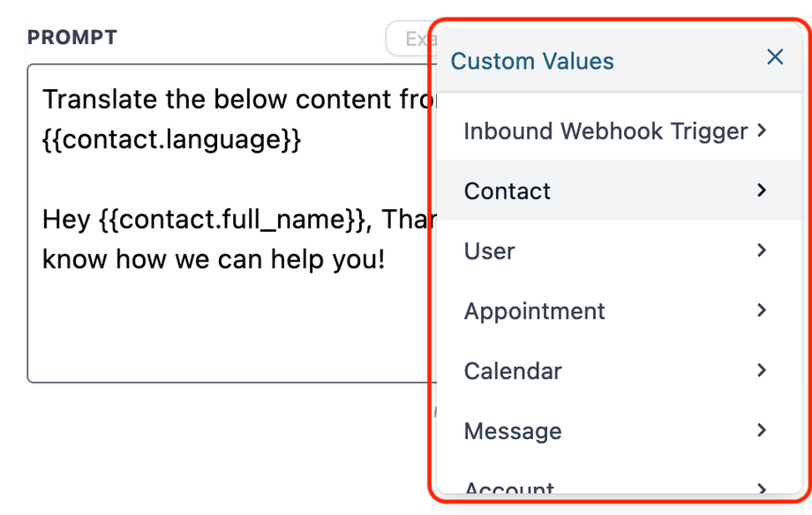
Task: Select Calendar in the Custom Values menu
Action: (x=513, y=370)
